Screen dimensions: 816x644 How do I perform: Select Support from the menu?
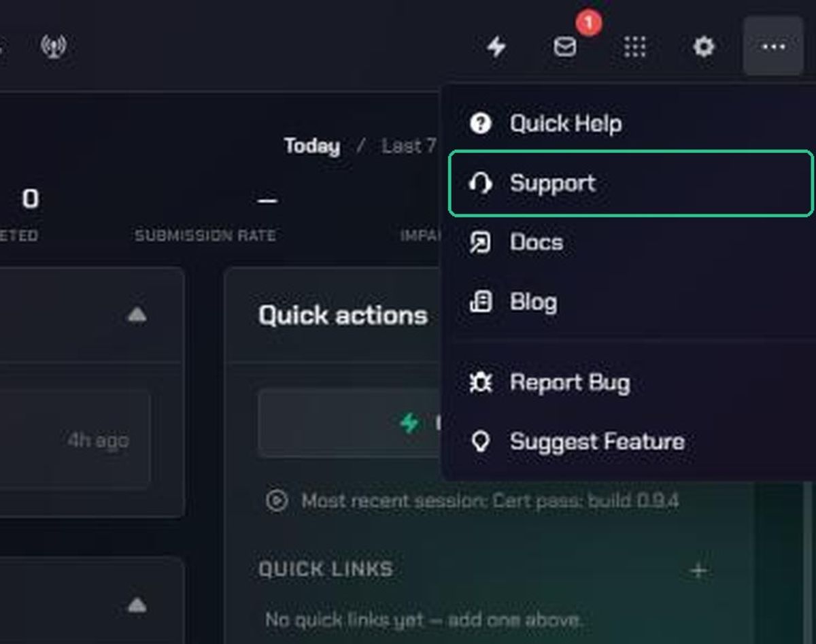(631, 184)
